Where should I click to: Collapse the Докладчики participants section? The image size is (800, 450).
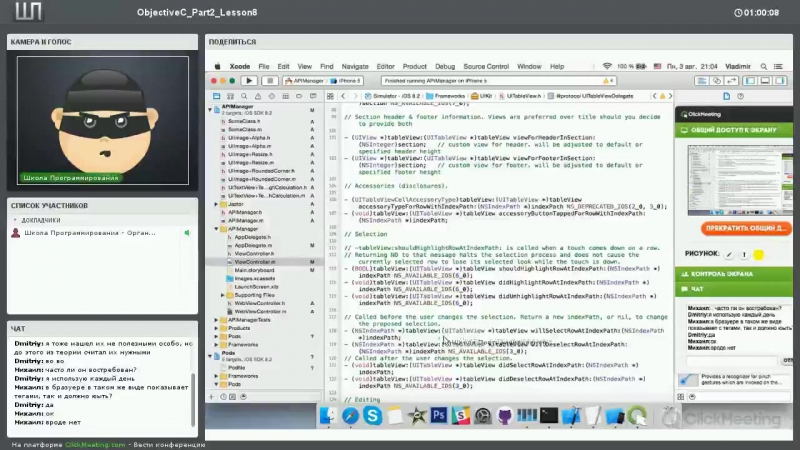(14, 219)
